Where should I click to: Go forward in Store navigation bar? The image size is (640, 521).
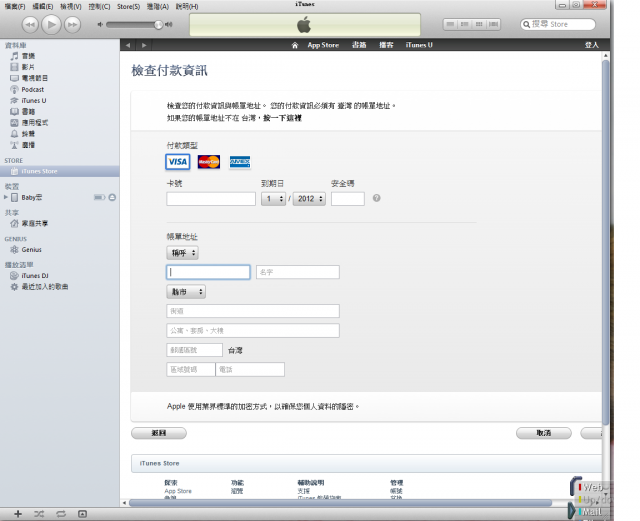point(144,45)
